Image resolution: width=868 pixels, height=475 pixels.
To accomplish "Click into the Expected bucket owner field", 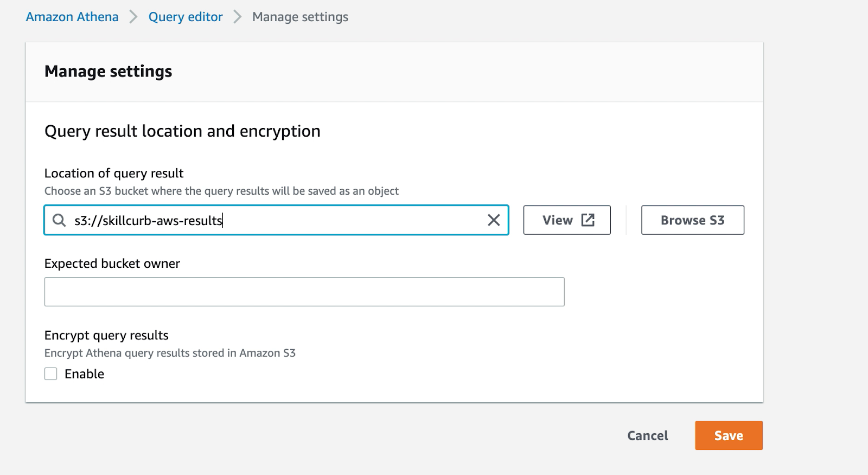I will [304, 292].
